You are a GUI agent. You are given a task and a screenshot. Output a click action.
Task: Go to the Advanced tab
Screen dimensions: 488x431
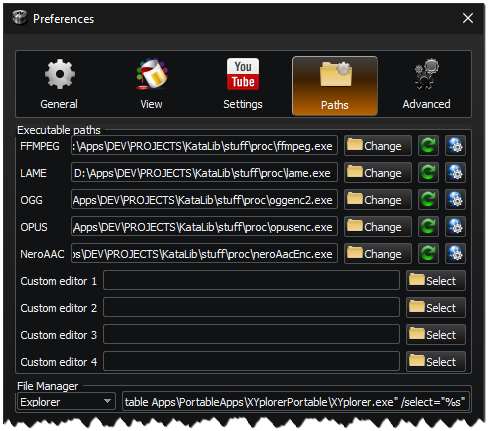[426, 85]
